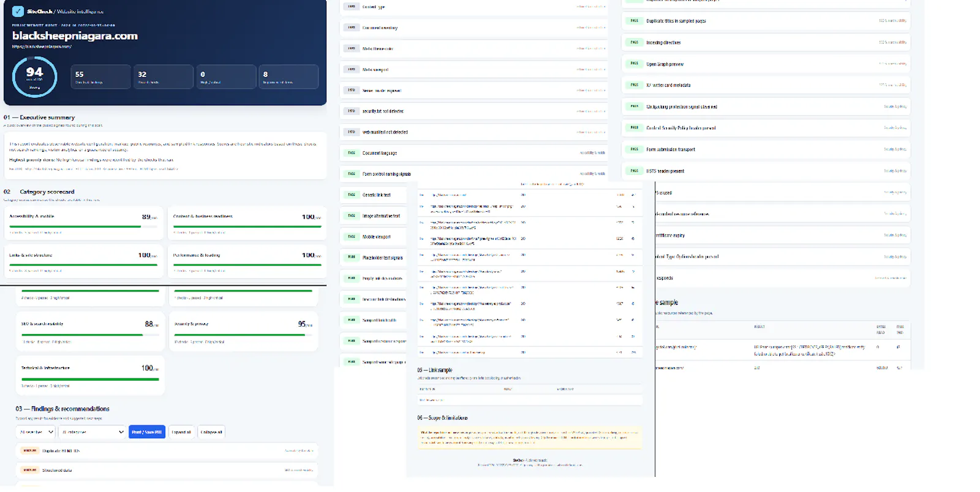Image resolution: width=980 pixels, height=492 pixels.
Task: Expand the Structured data finding
Action: pos(167,471)
